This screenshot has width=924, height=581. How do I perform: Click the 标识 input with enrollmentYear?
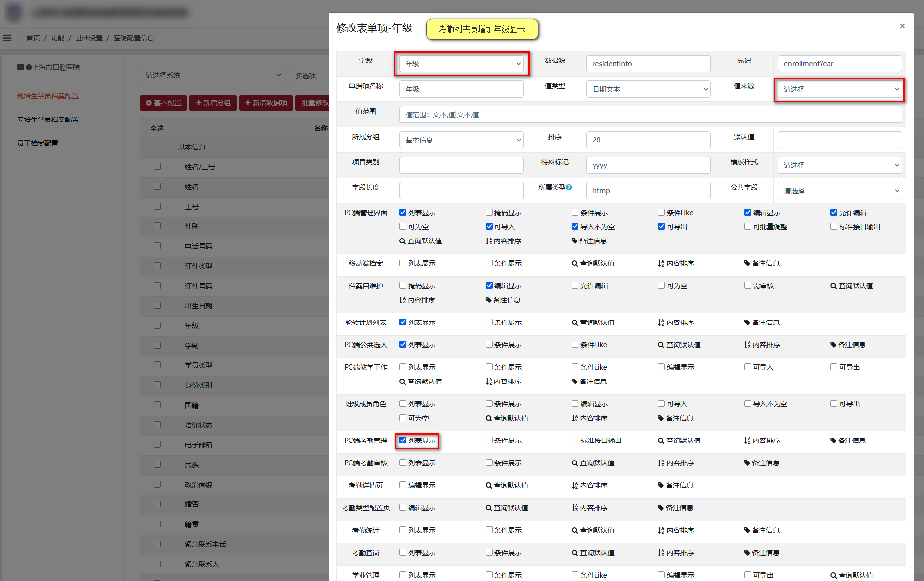840,64
